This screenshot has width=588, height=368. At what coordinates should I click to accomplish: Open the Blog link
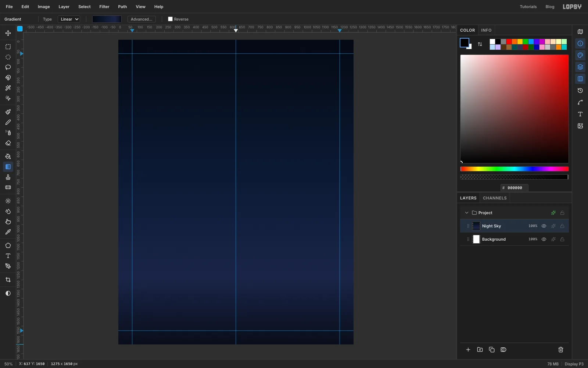(550, 7)
